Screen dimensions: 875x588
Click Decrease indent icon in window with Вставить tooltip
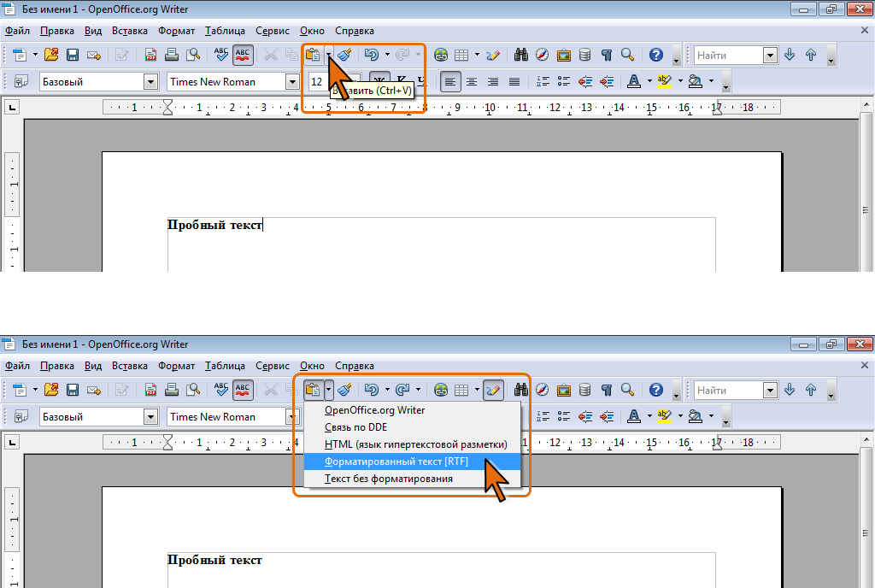point(585,81)
